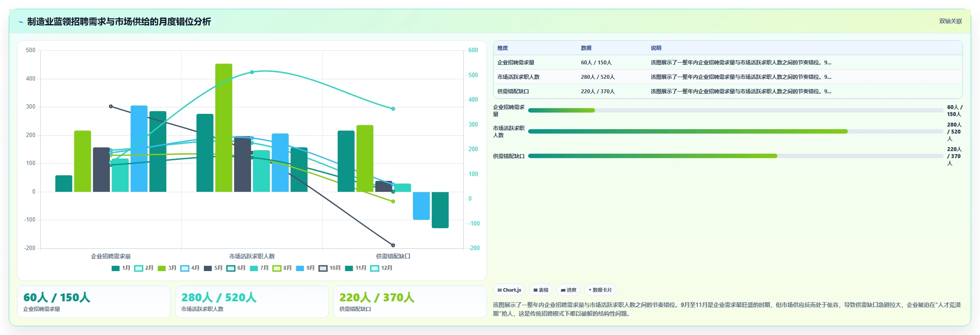Click the summary paragraph below the chips
Image resolution: width=980 pixels, height=335 pixels.
(x=727, y=309)
